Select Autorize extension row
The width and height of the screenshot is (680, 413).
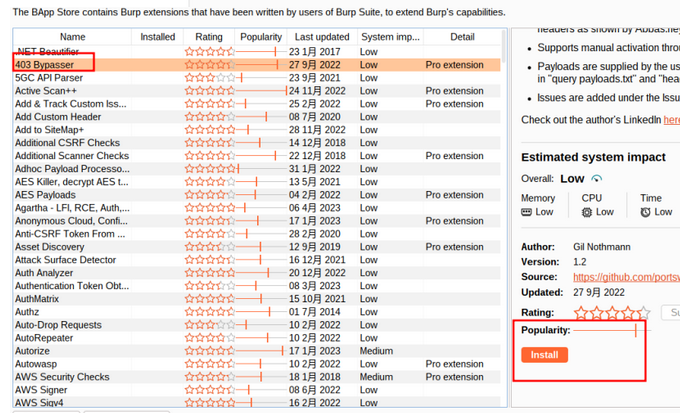pos(257,351)
